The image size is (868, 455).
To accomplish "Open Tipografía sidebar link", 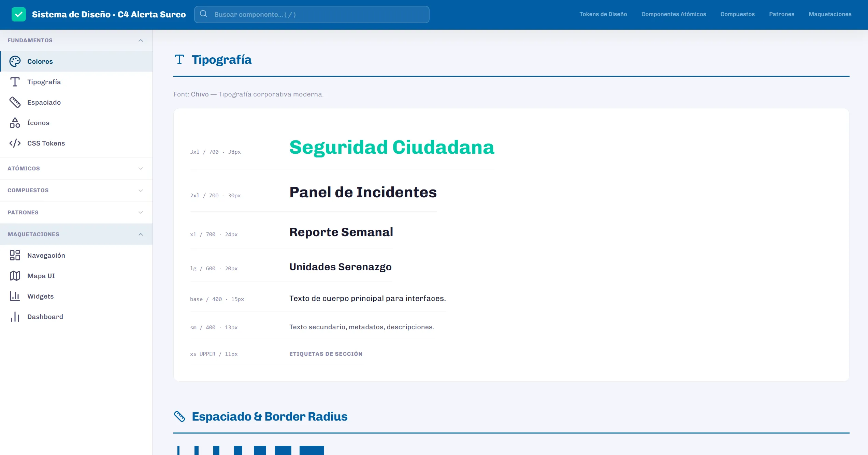I will tap(76, 82).
